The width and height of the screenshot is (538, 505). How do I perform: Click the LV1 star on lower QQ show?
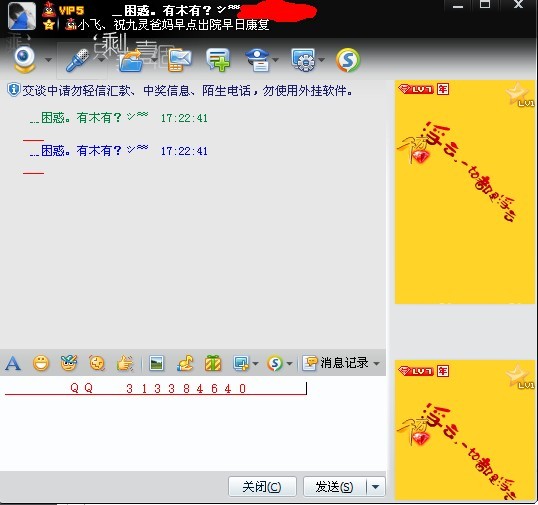coord(519,376)
